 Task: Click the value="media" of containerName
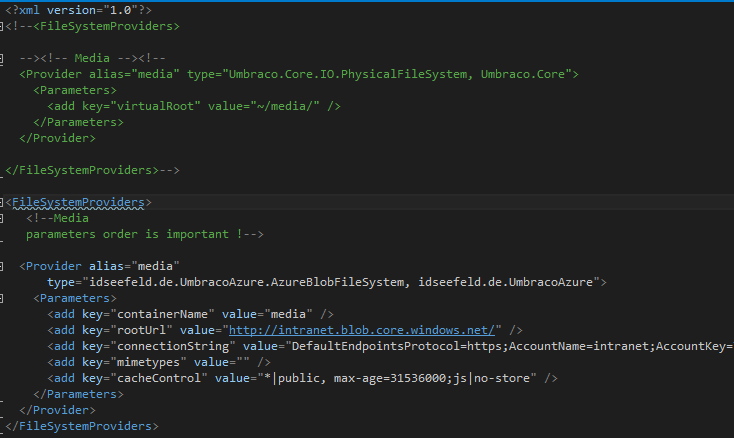(267, 314)
